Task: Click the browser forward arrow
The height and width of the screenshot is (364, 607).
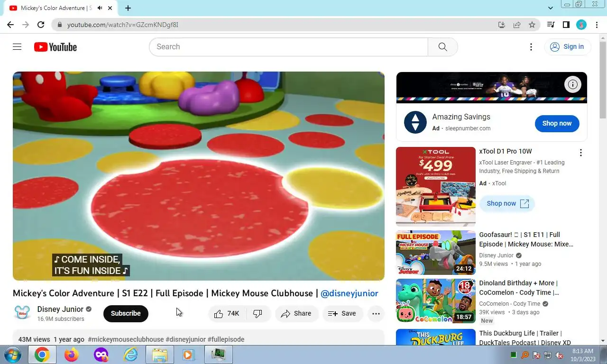Action: click(x=26, y=25)
